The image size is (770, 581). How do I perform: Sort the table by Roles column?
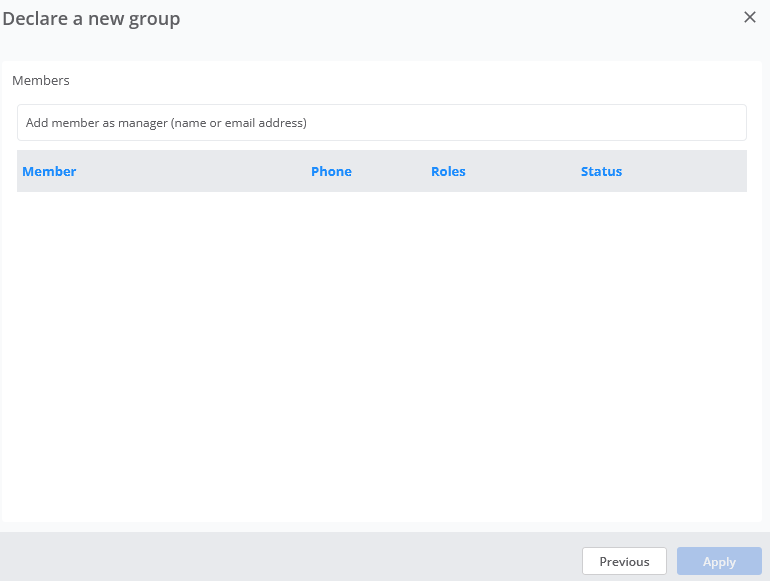(x=448, y=171)
